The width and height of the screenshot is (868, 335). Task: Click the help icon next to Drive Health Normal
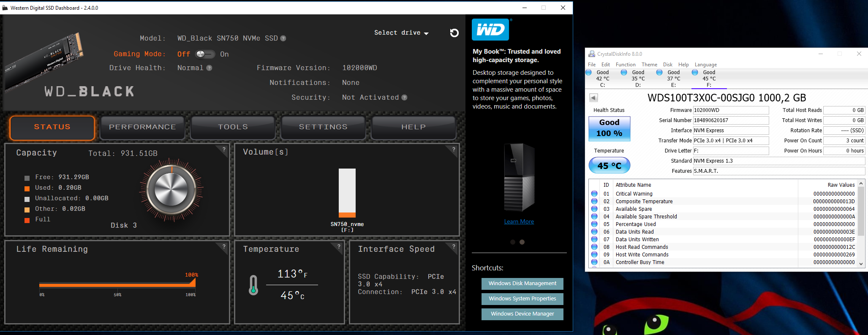pos(209,68)
